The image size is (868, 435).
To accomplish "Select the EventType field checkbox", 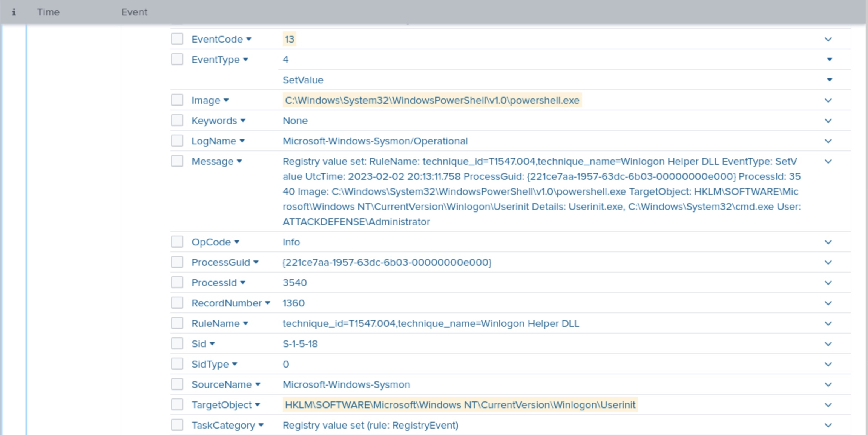I will pyautogui.click(x=177, y=59).
